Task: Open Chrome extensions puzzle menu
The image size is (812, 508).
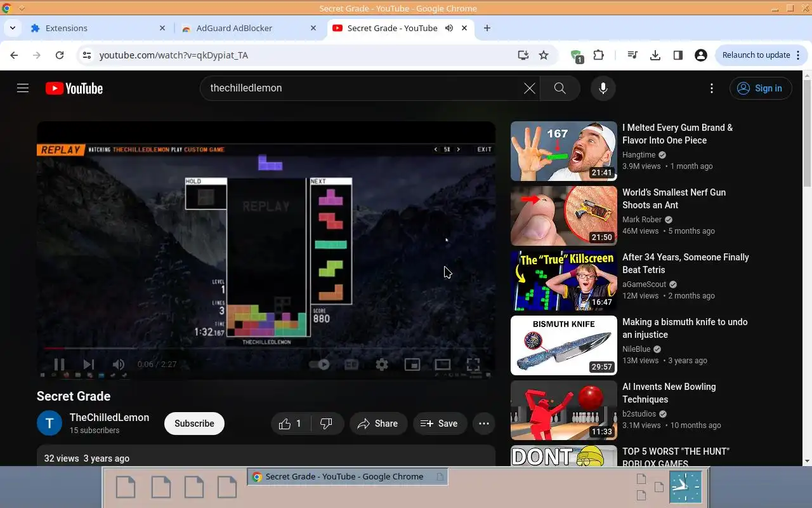Action: (x=598, y=55)
